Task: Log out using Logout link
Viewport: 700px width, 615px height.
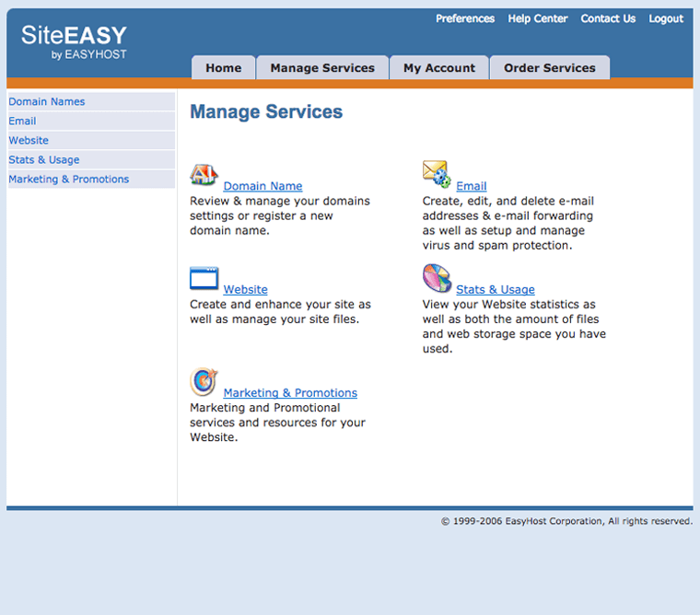Action: click(x=666, y=18)
